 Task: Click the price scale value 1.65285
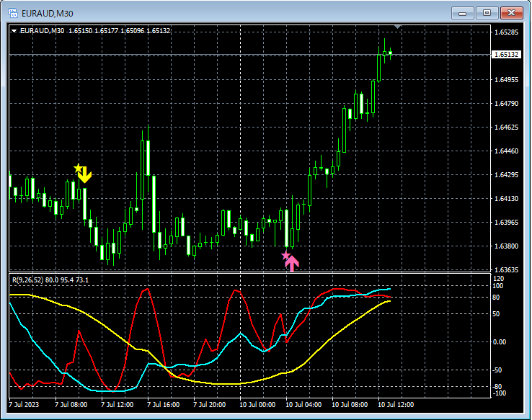click(x=506, y=32)
